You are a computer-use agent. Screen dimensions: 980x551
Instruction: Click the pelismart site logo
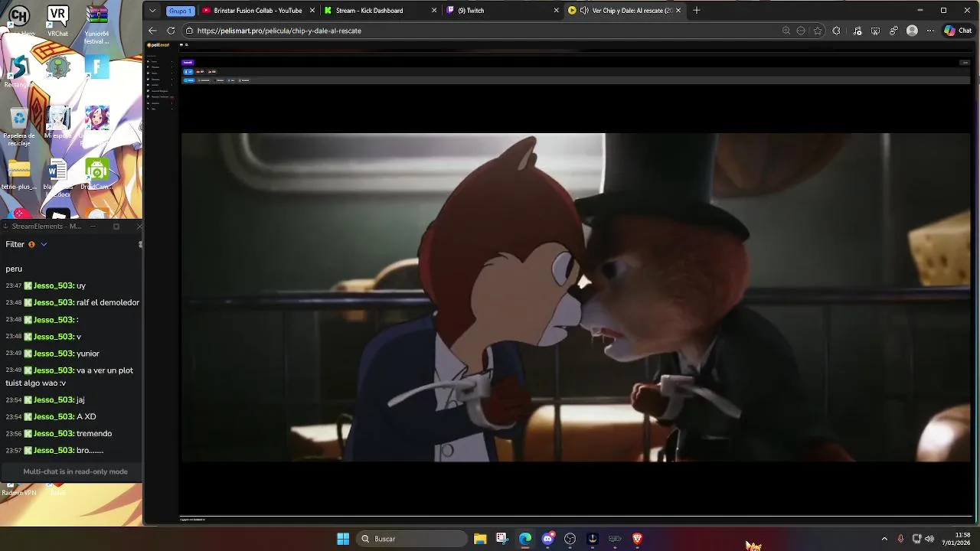160,45
